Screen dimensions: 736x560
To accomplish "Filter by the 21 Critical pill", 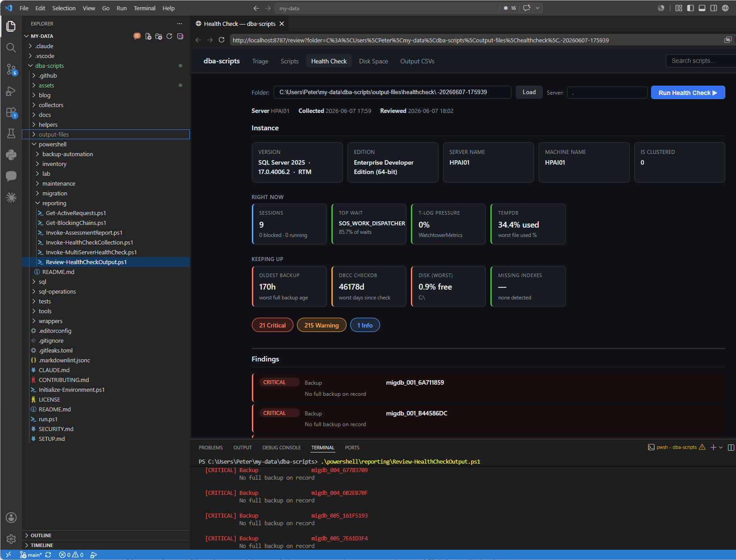I will [272, 325].
